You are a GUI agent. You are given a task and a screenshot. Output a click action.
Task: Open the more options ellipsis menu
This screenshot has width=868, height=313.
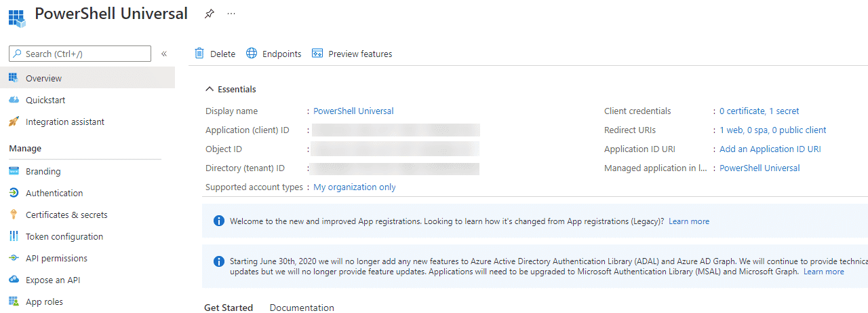[231, 14]
